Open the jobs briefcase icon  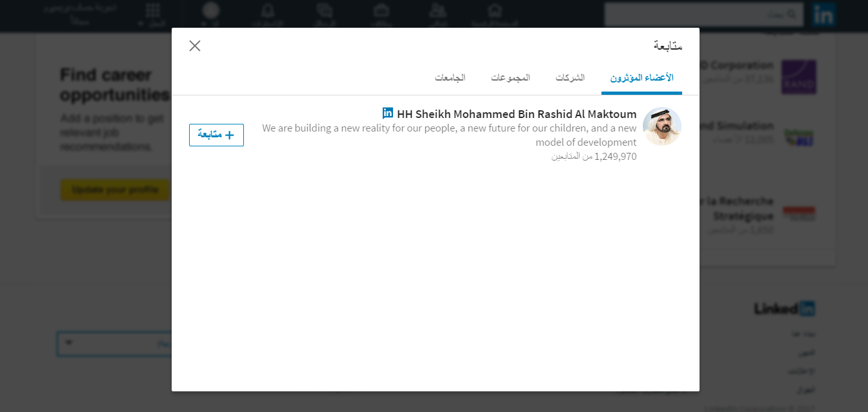pos(381,10)
